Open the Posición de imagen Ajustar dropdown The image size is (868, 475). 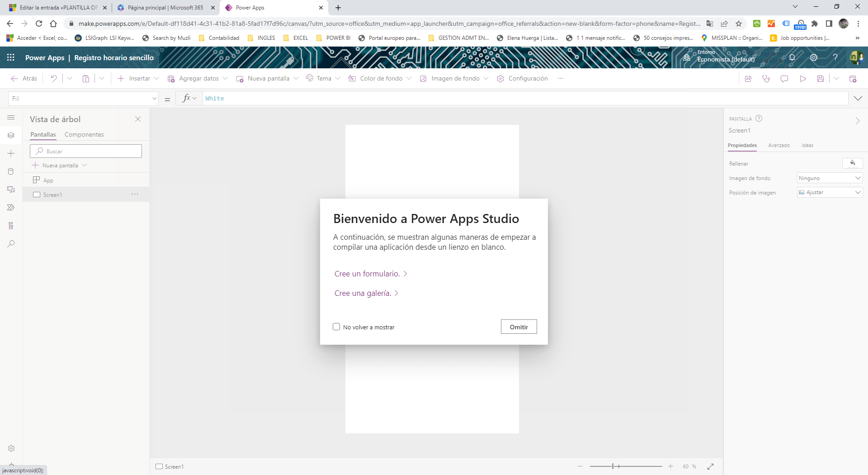click(830, 192)
